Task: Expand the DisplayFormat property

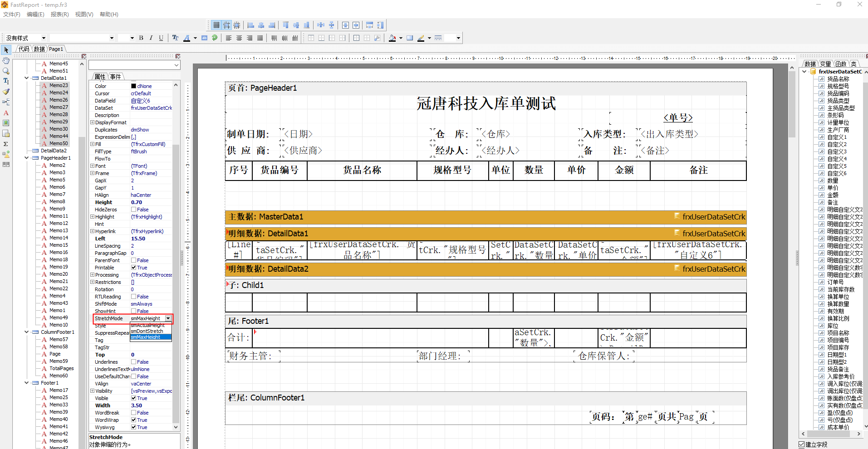Action: point(92,122)
